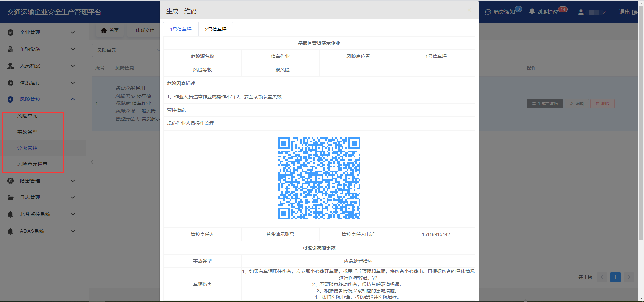Click the 岳麓区普货演示企业 heading
The height and width of the screenshot is (302, 644).
point(319,43)
